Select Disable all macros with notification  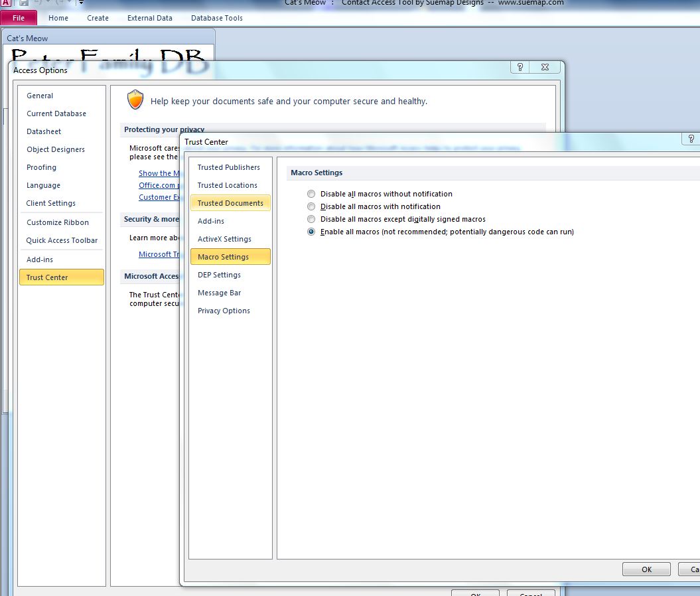(311, 206)
